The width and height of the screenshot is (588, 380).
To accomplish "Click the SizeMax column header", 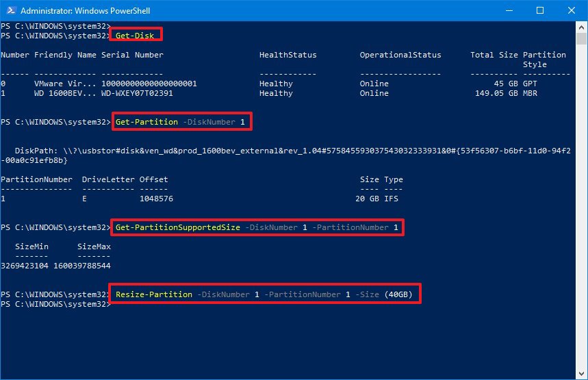I will 94,246.
